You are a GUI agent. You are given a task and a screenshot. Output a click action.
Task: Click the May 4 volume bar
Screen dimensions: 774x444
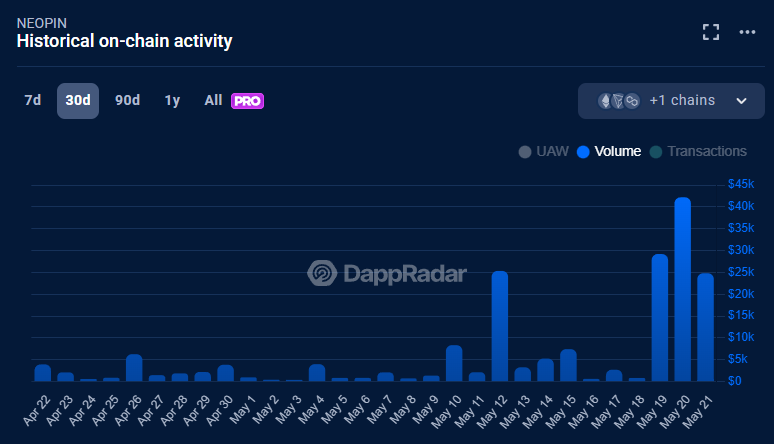click(317, 373)
